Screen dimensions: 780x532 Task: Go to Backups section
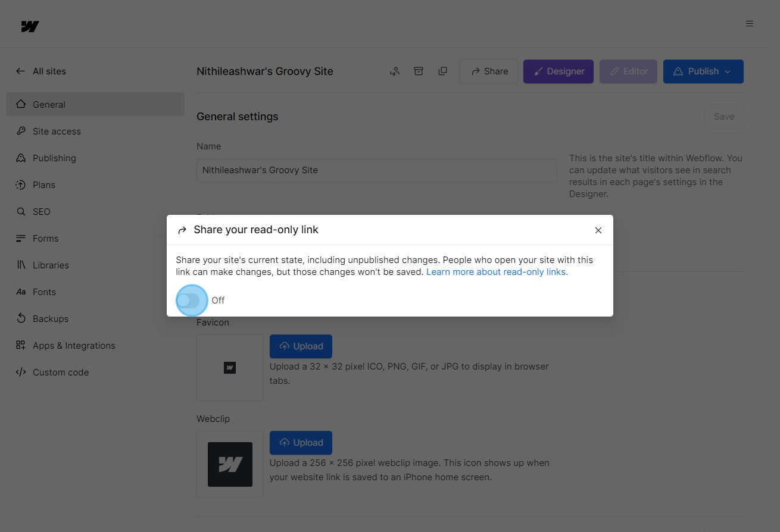[95, 318]
